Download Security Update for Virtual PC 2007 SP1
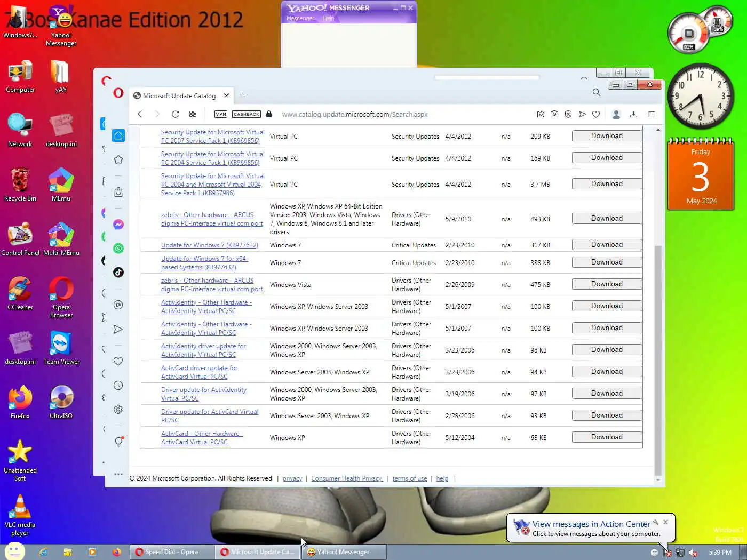Image resolution: width=747 pixels, height=560 pixels. [607, 136]
